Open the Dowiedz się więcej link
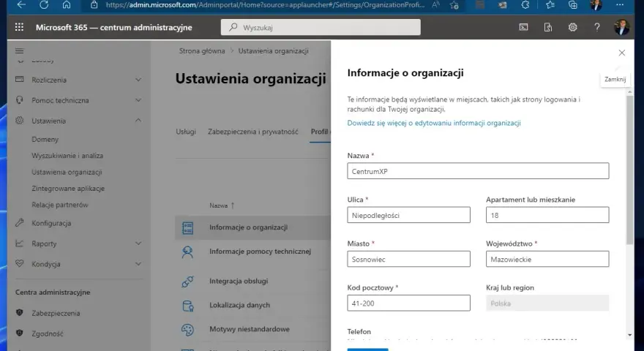The height and width of the screenshot is (351, 644). pyautogui.click(x=434, y=123)
